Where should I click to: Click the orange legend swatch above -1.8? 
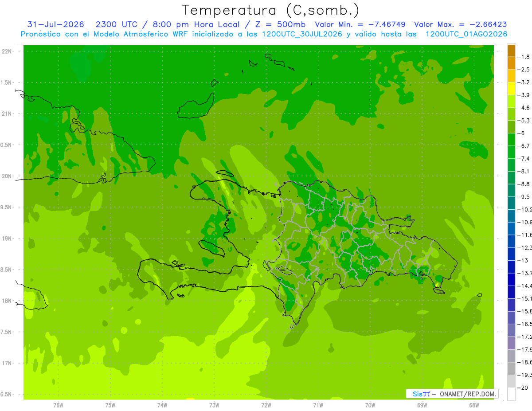click(x=511, y=51)
